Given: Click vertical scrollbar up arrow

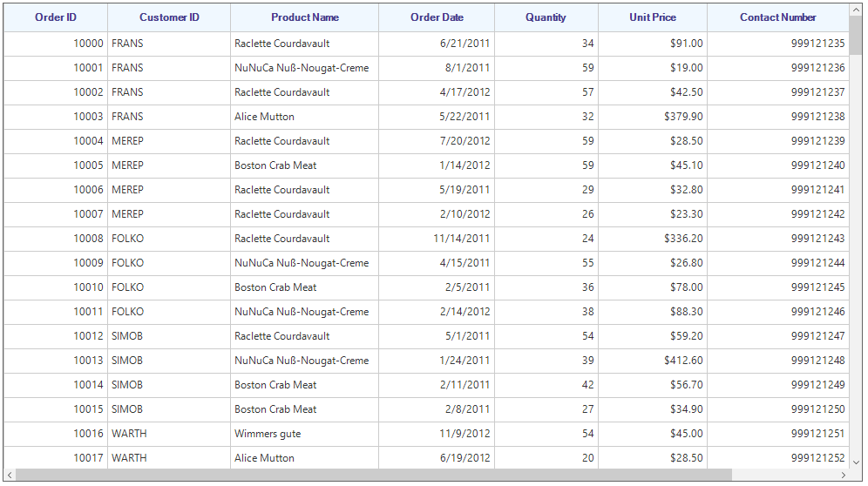Looking at the screenshot, I should (x=856, y=10).
